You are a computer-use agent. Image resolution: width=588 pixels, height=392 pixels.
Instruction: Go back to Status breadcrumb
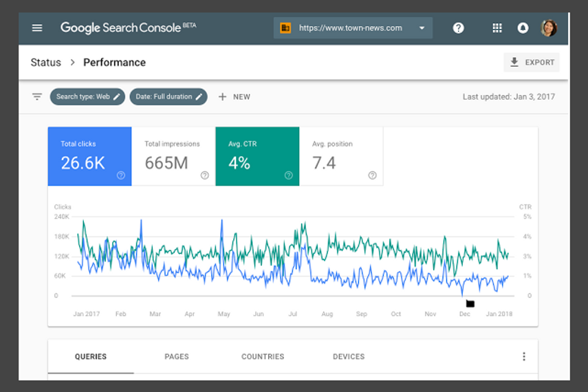[46, 63]
